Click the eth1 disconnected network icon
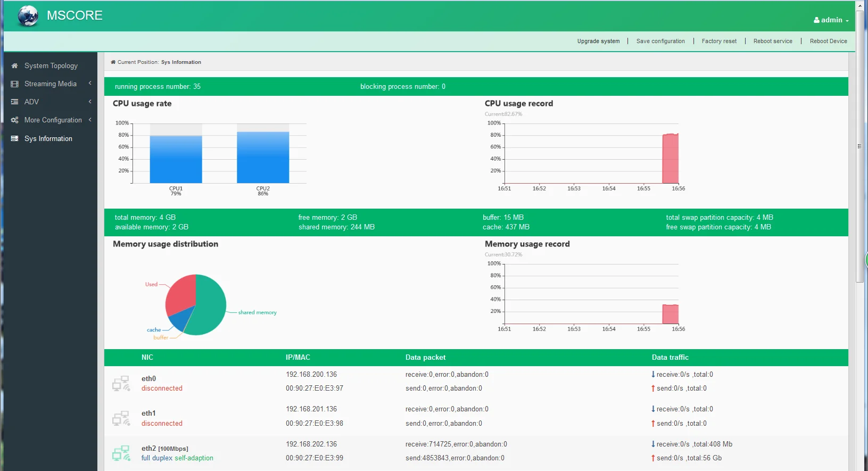Image resolution: width=868 pixels, height=471 pixels. [121, 418]
